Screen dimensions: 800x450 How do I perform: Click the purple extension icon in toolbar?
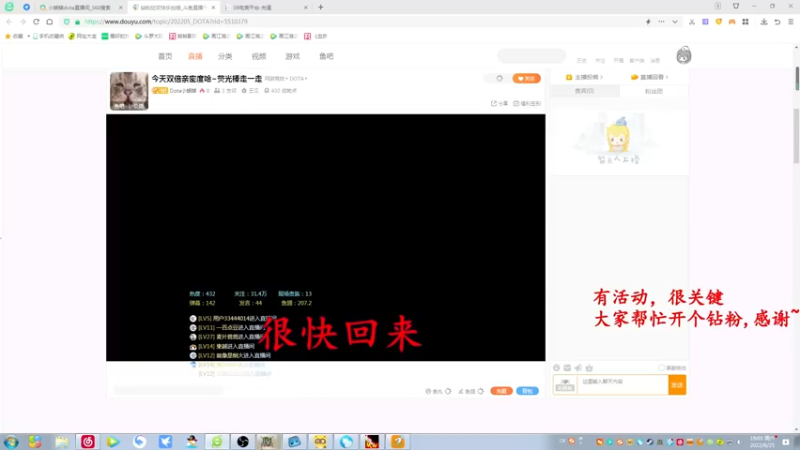[705, 22]
